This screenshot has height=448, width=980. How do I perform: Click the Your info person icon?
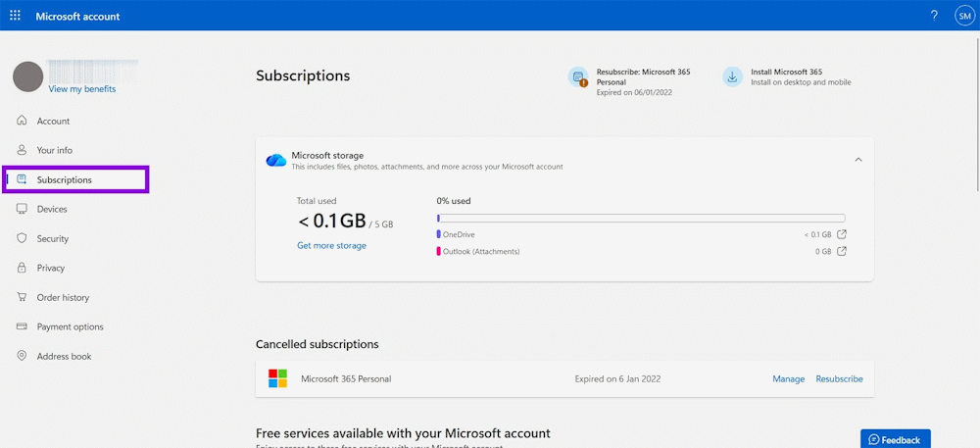coord(22,150)
